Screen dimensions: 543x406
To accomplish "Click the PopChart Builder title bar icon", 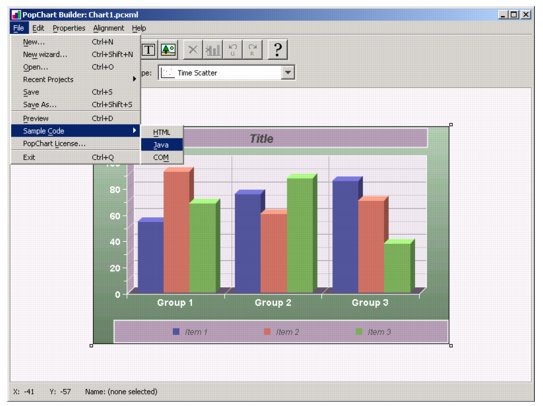I will pos(16,15).
